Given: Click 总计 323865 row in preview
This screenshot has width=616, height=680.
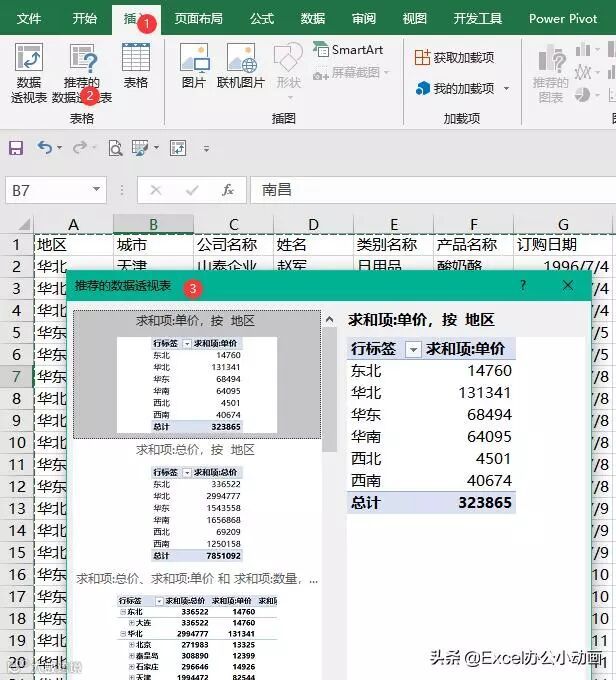Looking at the screenshot, I should coord(431,503).
